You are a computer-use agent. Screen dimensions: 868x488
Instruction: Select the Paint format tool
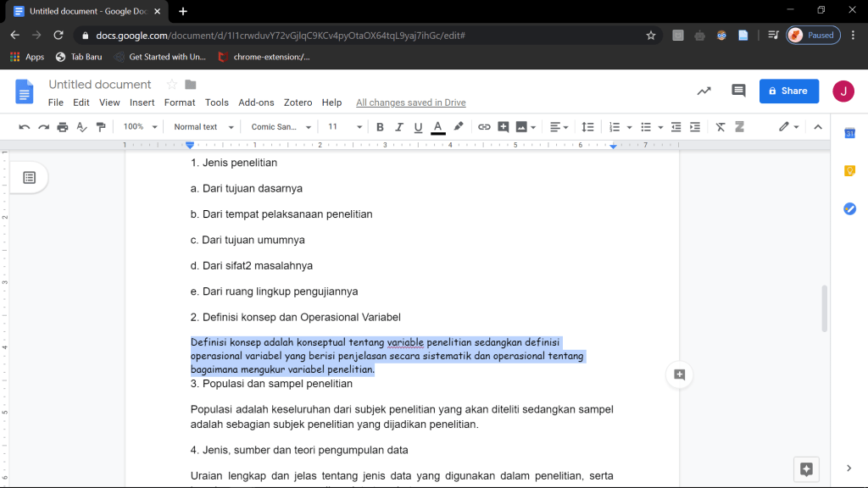[x=102, y=127]
